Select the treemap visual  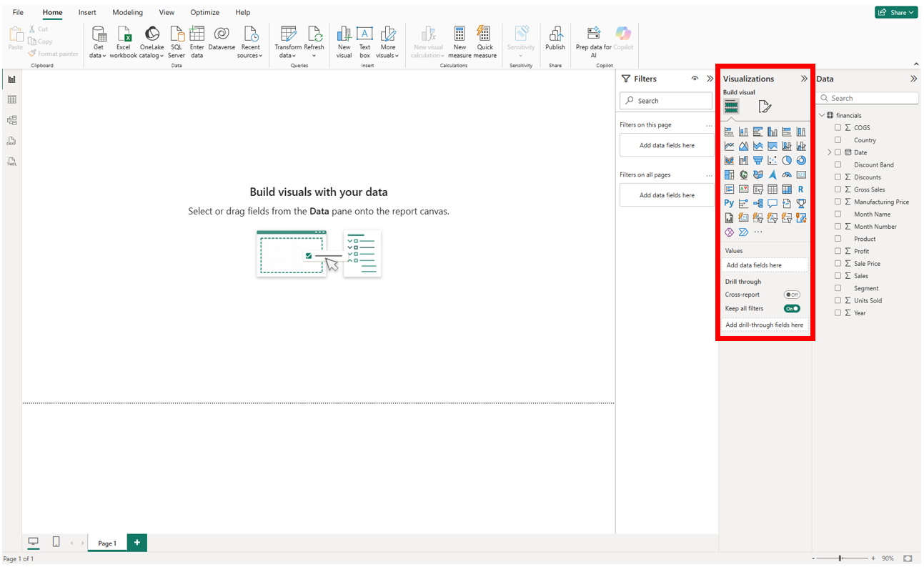pos(729,174)
